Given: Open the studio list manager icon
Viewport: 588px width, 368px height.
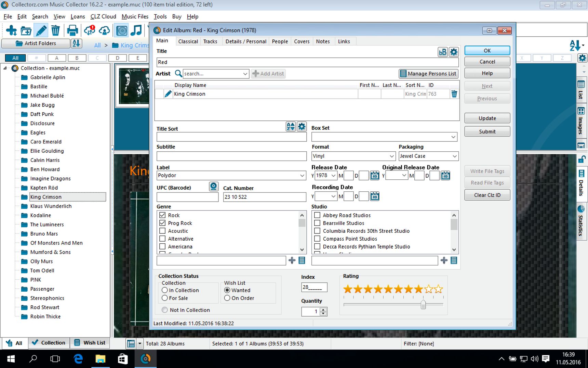Looking at the screenshot, I should click(x=454, y=261).
